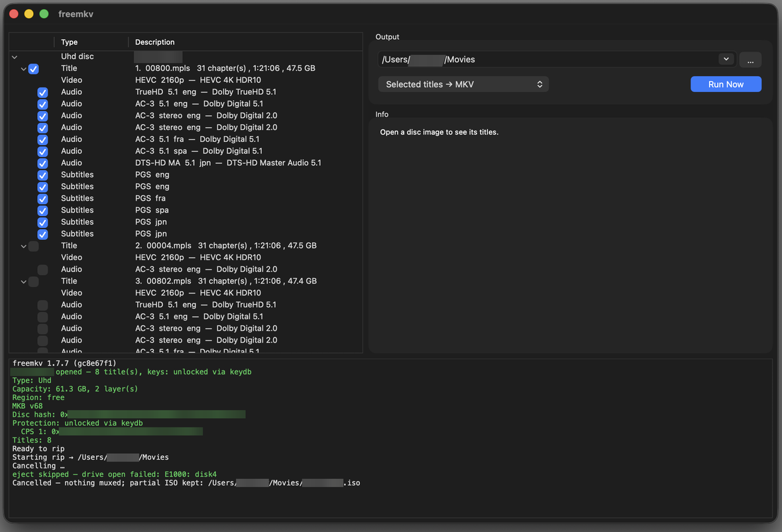The height and width of the screenshot is (532, 782).
Task: Select the title 3 HEVC 2160p video row
Action: 186,293
